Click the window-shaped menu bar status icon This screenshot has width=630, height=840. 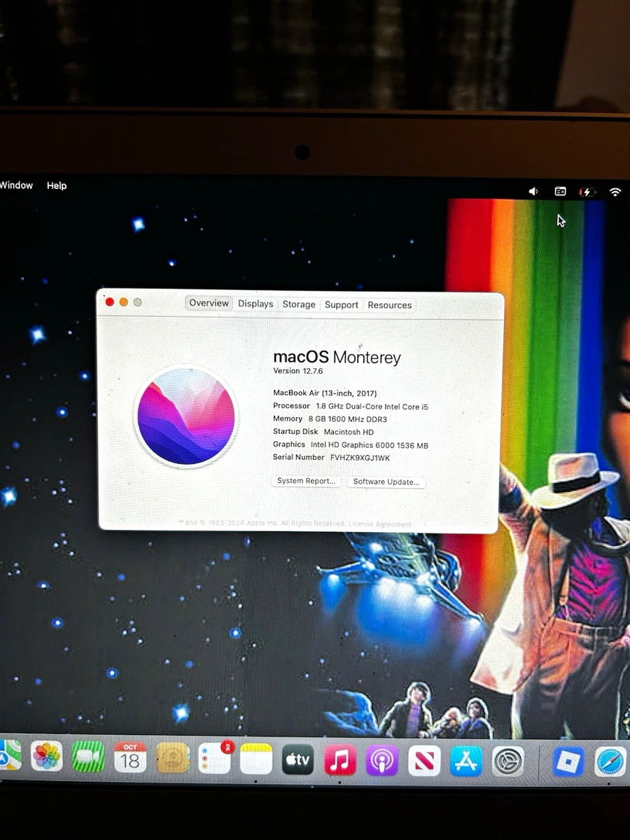(560, 191)
